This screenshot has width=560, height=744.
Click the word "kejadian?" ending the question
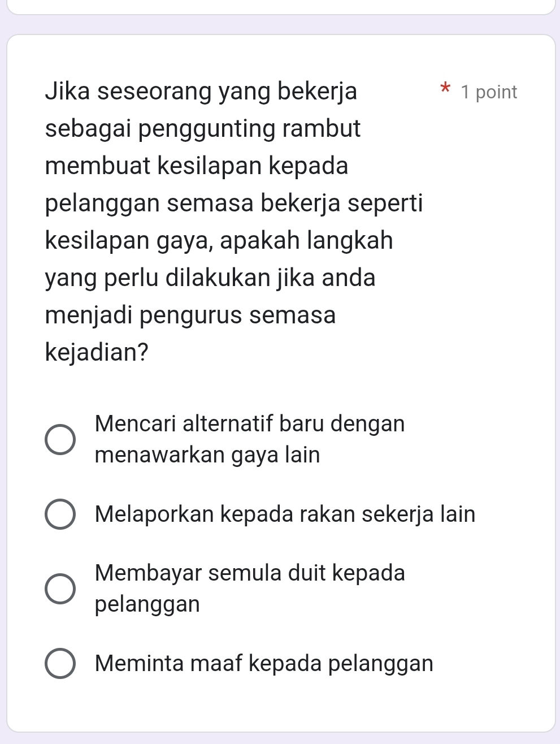(x=97, y=353)
